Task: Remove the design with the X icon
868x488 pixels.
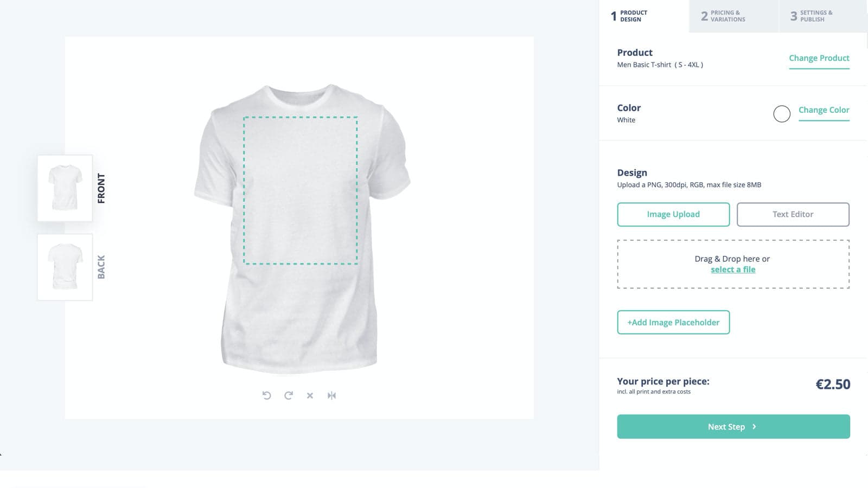Action: coord(310,395)
